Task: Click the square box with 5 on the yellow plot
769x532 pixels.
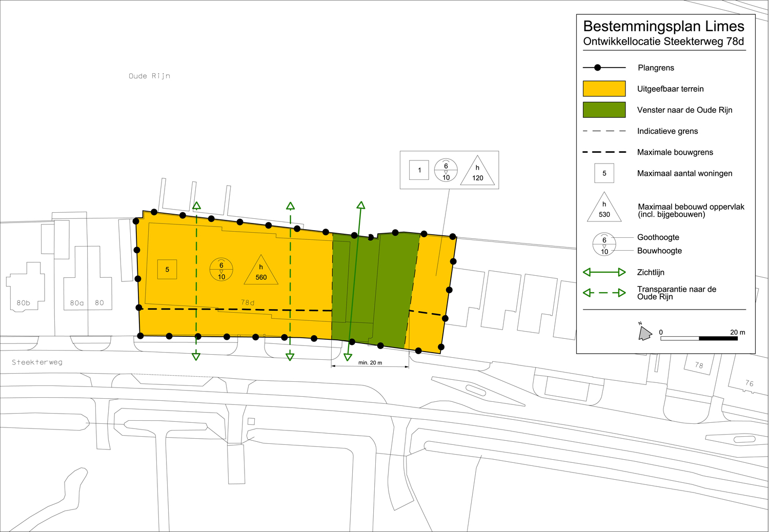Action: [x=167, y=269]
